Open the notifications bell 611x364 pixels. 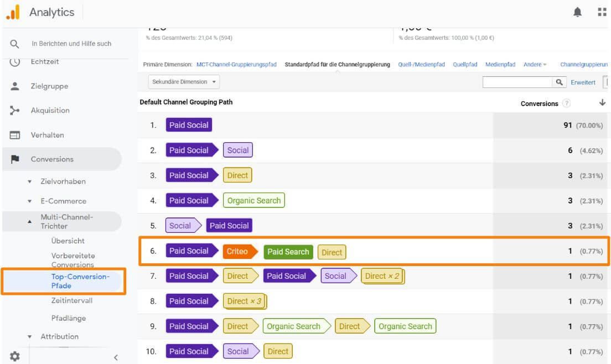pos(577,12)
